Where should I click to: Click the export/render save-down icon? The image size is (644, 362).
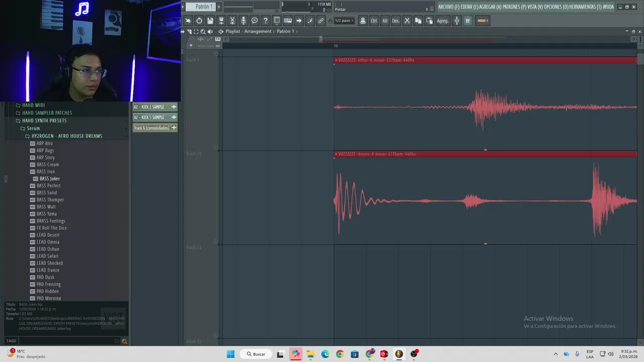221,21
